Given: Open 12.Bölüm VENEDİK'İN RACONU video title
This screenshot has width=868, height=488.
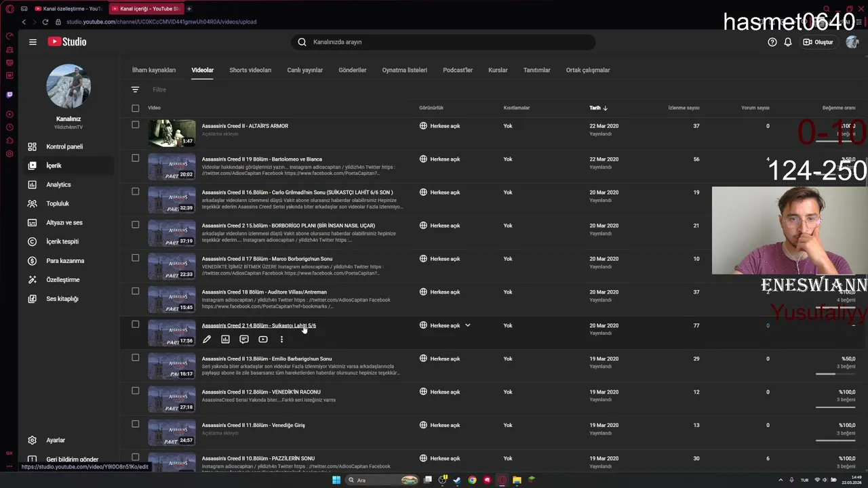Looking at the screenshot, I should 261,392.
